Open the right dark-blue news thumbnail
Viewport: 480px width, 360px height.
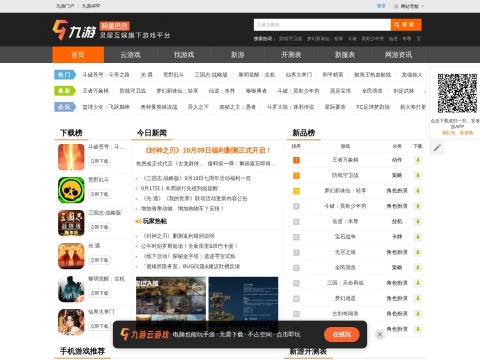pos(243,303)
